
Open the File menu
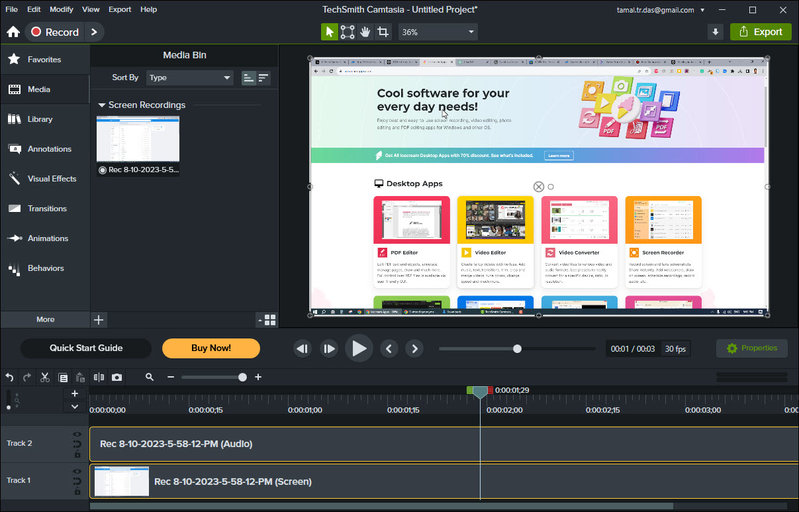click(11, 9)
